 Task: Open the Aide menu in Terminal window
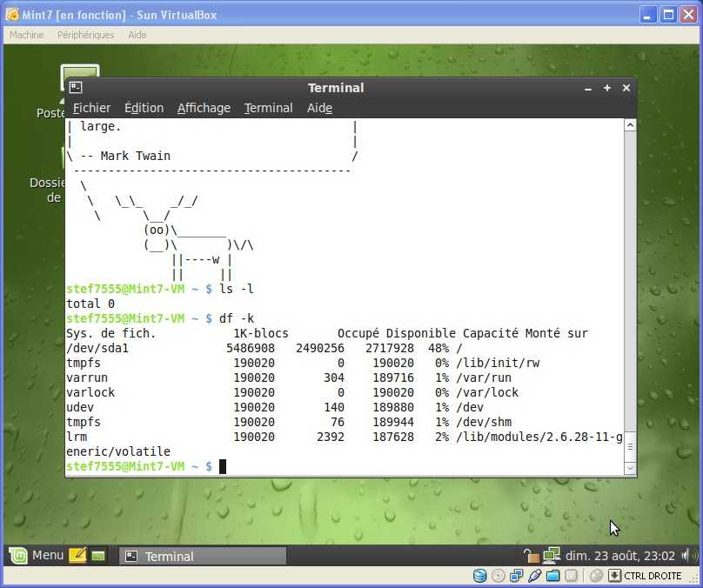(319, 108)
